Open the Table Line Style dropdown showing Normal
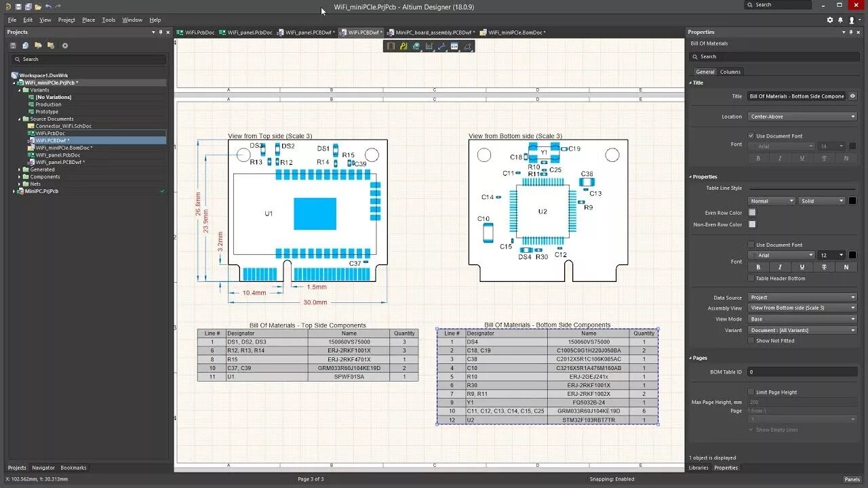 pos(771,201)
